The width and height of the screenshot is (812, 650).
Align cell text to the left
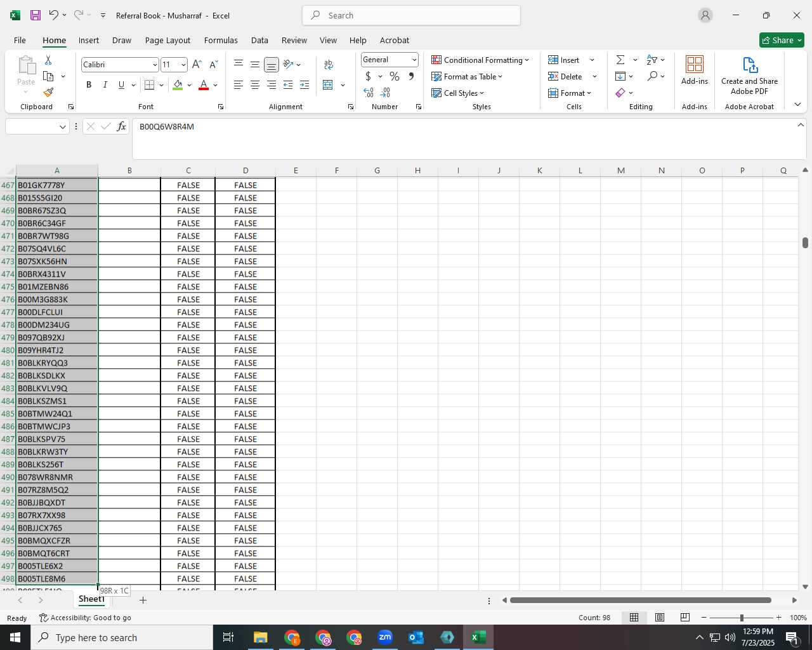239,85
